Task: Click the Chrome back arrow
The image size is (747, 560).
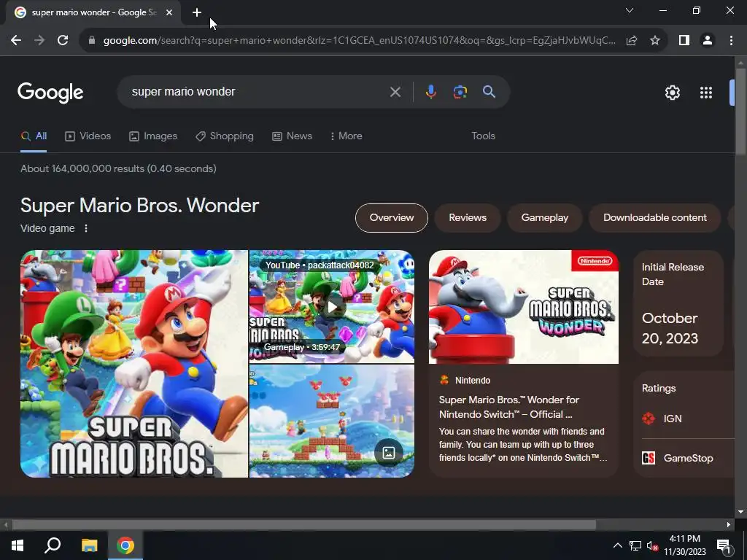Action: [16, 41]
